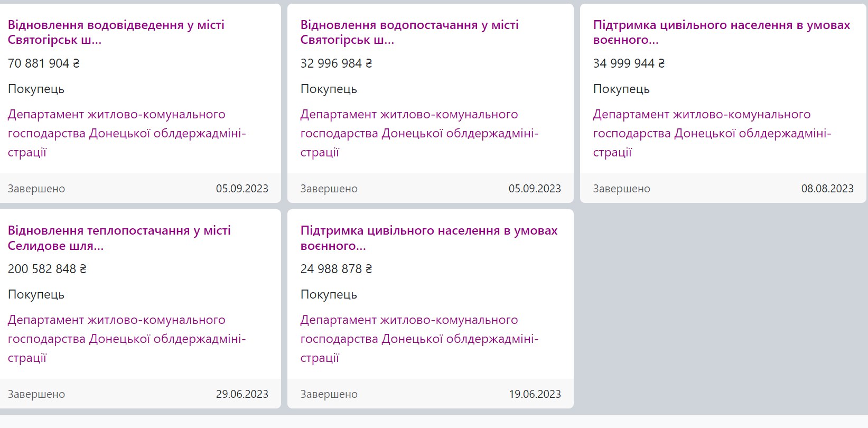The image size is (868, 428).
Task: Click 'Завершено' status beside date 29.06.2023
Action: pyautogui.click(x=36, y=394)
